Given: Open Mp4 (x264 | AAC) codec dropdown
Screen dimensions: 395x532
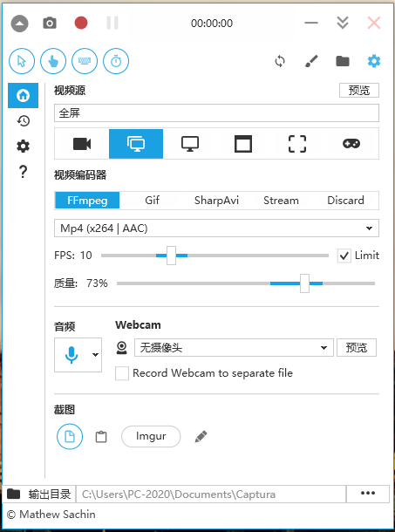Looking at the screenshot, I should tap(216, 228).
